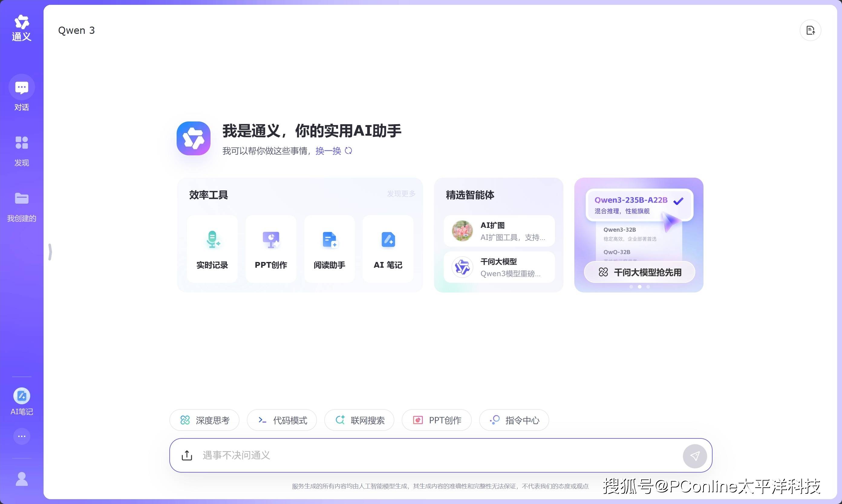The image size is (842, 504).
Task: Toggle 代码模式 code mode
Action: pos(282,420)
